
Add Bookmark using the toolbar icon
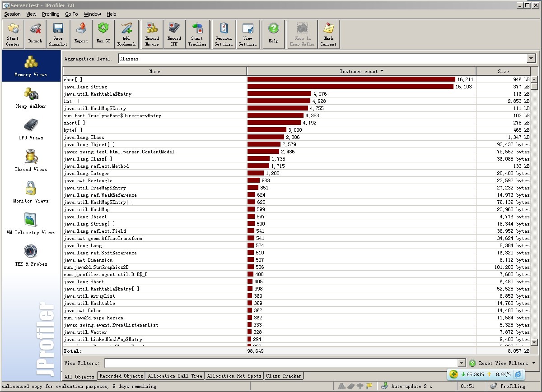pyautogui.click(x=126, y=34)
